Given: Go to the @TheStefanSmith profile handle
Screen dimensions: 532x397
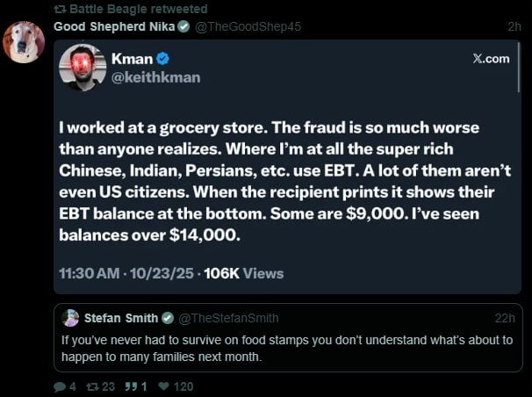Looking at the screenshot, I should pyautogui.click(x=228, y=318).
